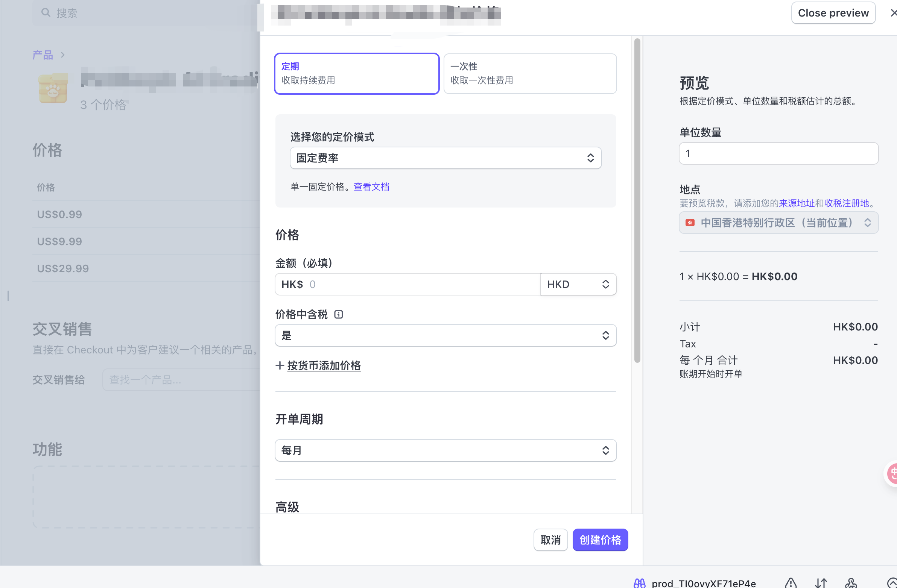897x588 pixels.
Task: Click the plus icon before 按货币添加价格
Action: click(279, 365)
